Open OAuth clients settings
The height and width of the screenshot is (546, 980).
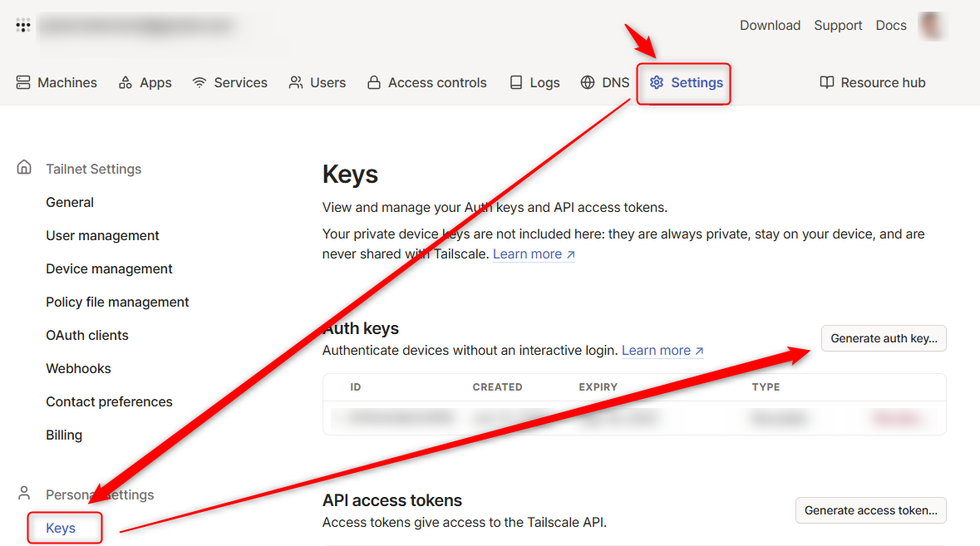(87, 335)
